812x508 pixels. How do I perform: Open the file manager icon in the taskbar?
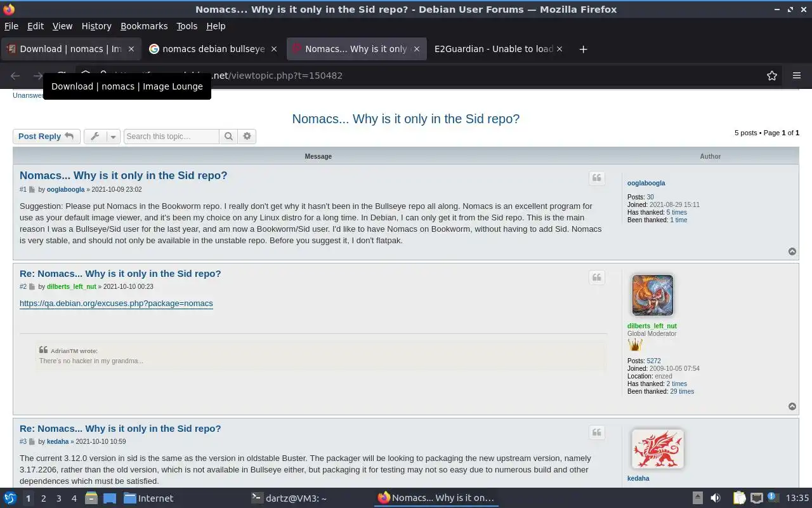pos(91,498)
